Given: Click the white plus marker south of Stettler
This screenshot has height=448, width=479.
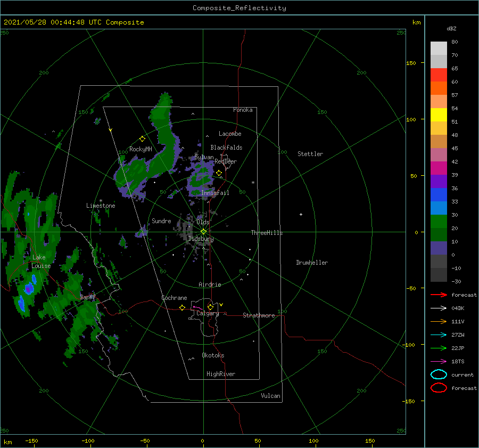Looking at the screenshot, I should [301, 214].
